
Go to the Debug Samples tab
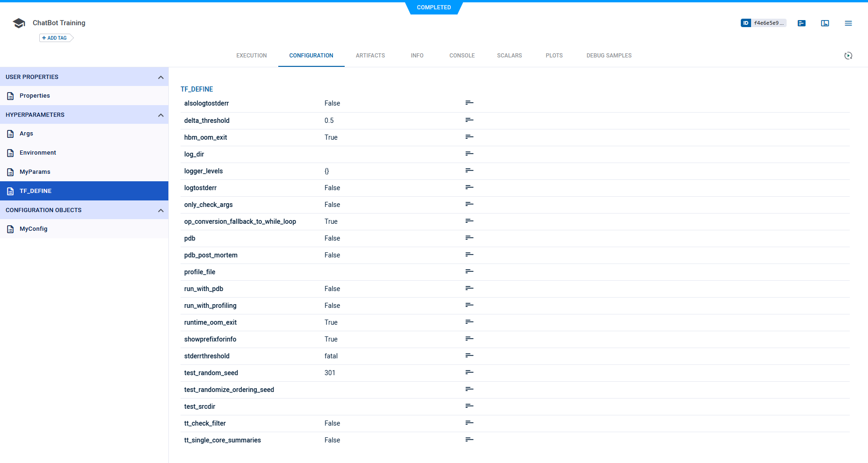(x=608, y=56)
